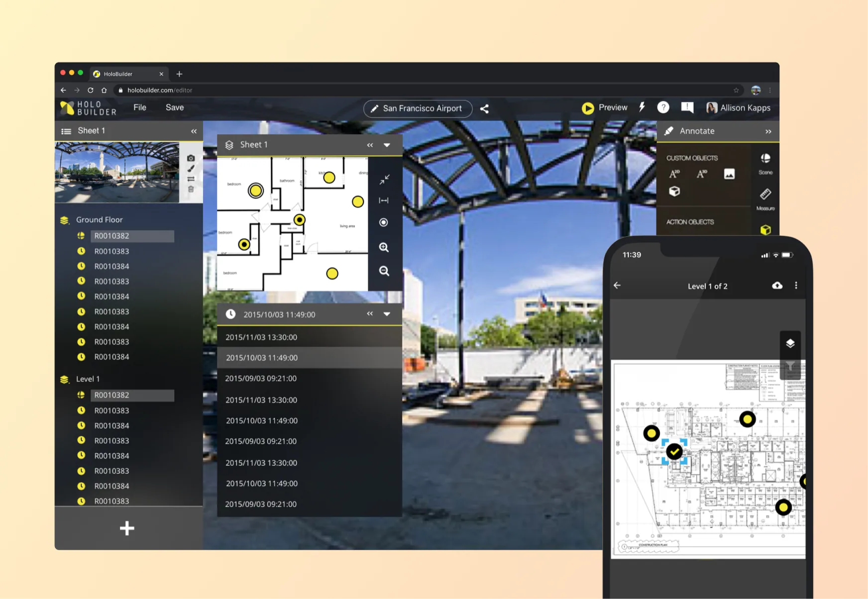Click the cloud upload icon on phone
This screenshot has width=868, height=599.
[x=777, y=286]
